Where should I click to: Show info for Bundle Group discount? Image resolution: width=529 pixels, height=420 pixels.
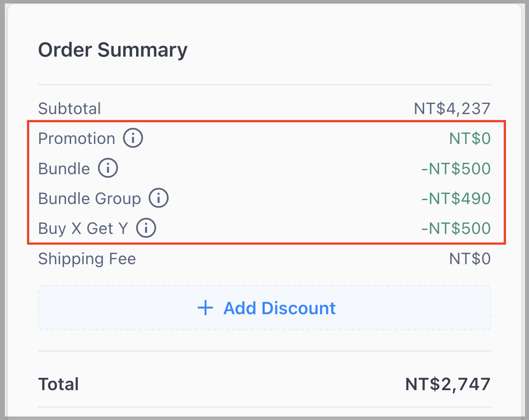[158, 198]
